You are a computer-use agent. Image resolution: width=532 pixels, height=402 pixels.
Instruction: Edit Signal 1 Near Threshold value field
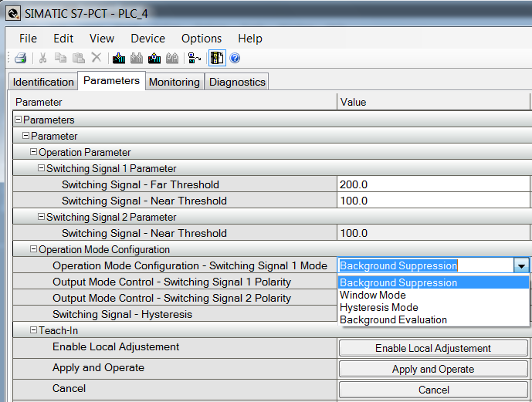pyautogui.click(x=433, y=201)
